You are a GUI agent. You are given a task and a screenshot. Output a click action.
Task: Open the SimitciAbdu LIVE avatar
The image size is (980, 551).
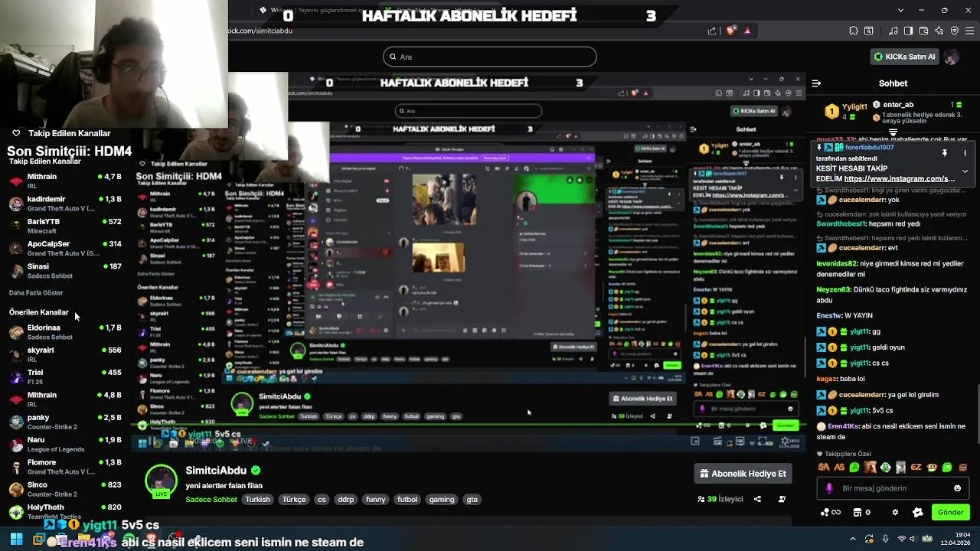(162, 481)
